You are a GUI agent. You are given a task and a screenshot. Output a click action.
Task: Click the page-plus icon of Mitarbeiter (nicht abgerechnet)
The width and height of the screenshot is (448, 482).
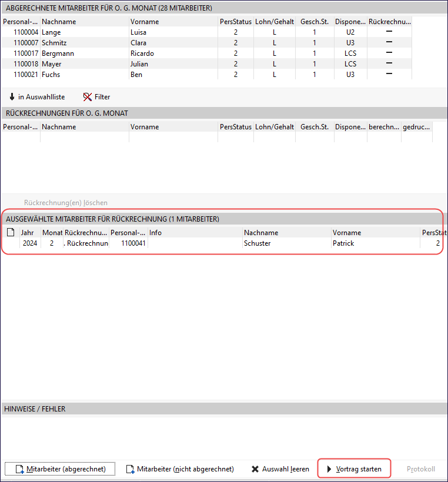(130, 469)
